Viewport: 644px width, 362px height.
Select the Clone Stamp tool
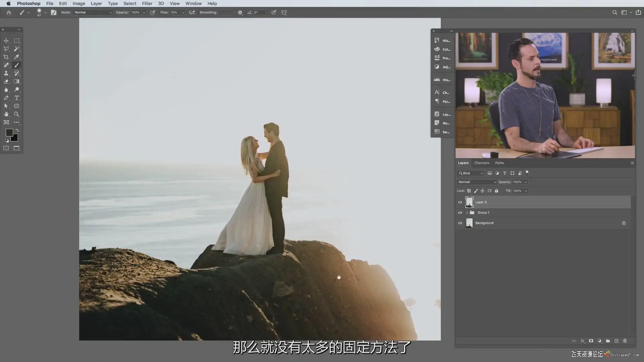(x=6, y=73)
